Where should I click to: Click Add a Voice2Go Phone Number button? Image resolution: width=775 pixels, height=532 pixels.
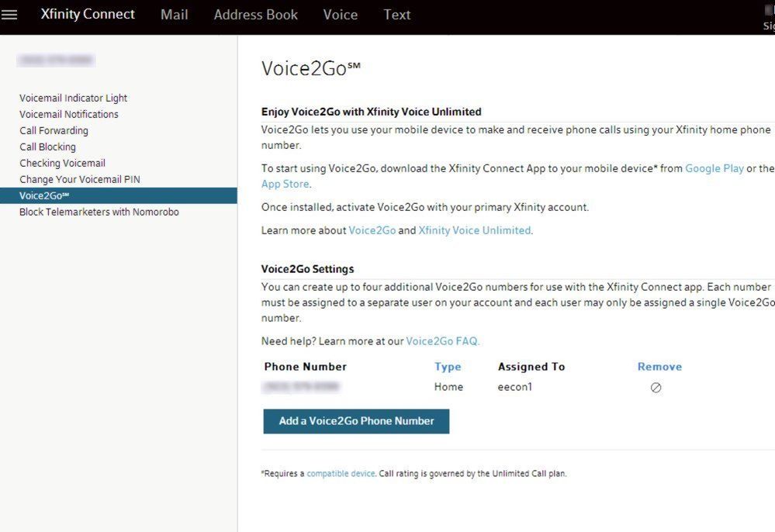click(x=356, y=421)
